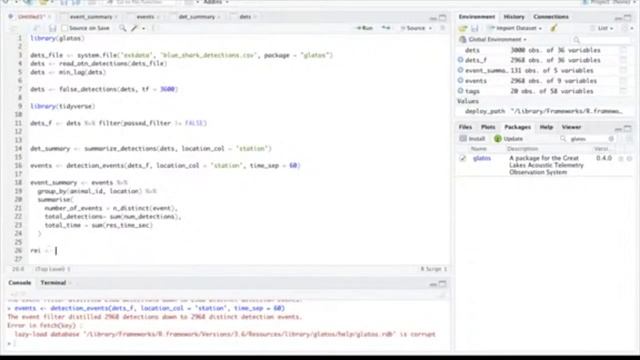
Task: Click the Install packages button
Action: (x=472, y=139)
